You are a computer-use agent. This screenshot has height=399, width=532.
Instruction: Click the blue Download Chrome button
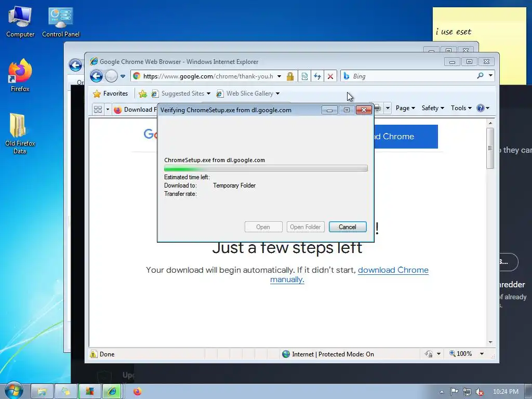406,137
